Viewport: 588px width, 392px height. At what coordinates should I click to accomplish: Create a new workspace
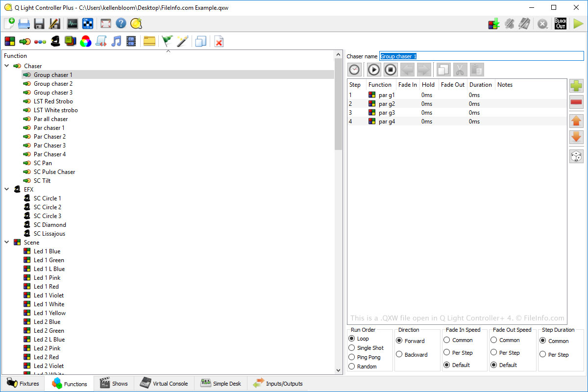click(x=9, y=24)
